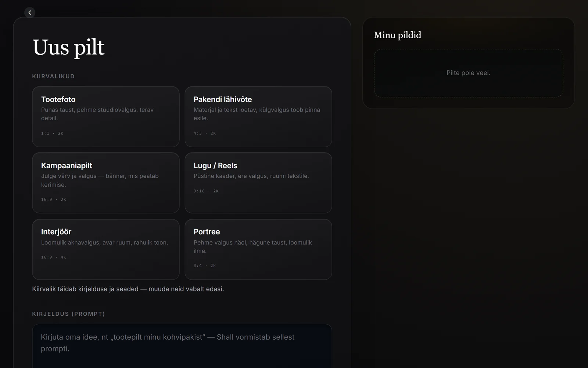This screenshot has width=588, height=368.
Task: Click the '9:16 · 2K' label in Lugu / Reels
Action: (206, 191)
